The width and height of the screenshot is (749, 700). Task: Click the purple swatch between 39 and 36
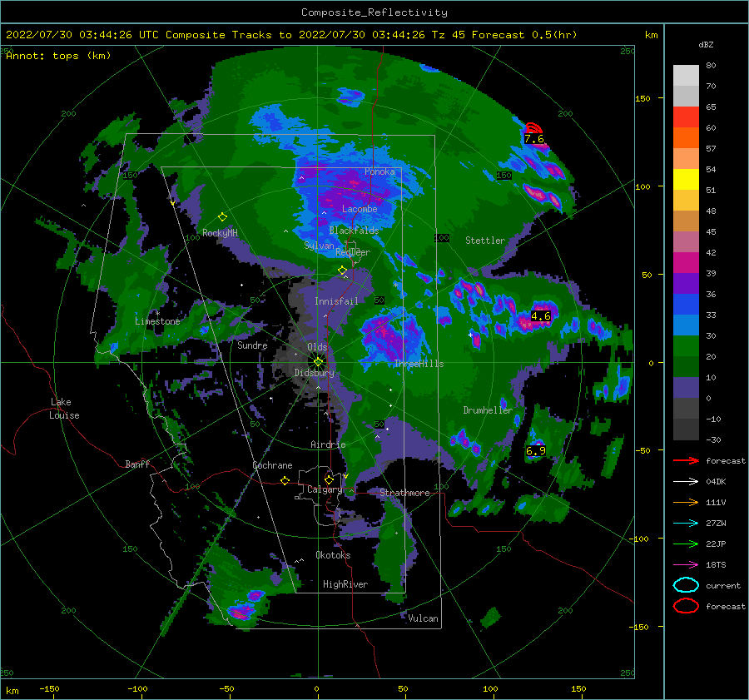(x=686, y=283)
